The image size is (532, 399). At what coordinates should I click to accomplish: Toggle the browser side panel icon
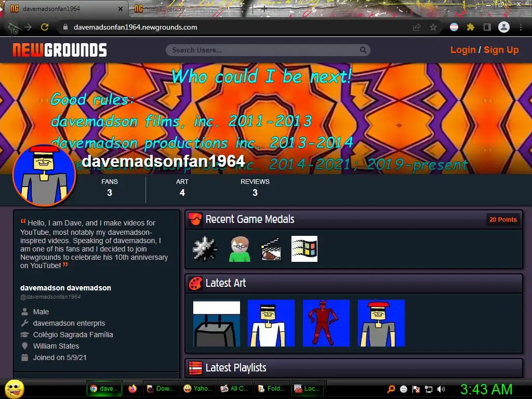487,27
